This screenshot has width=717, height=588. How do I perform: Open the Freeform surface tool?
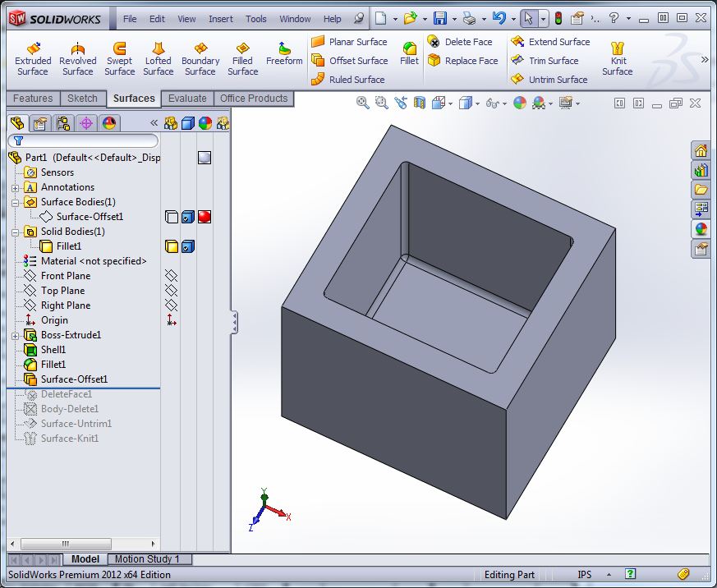(x=284, y=54)
